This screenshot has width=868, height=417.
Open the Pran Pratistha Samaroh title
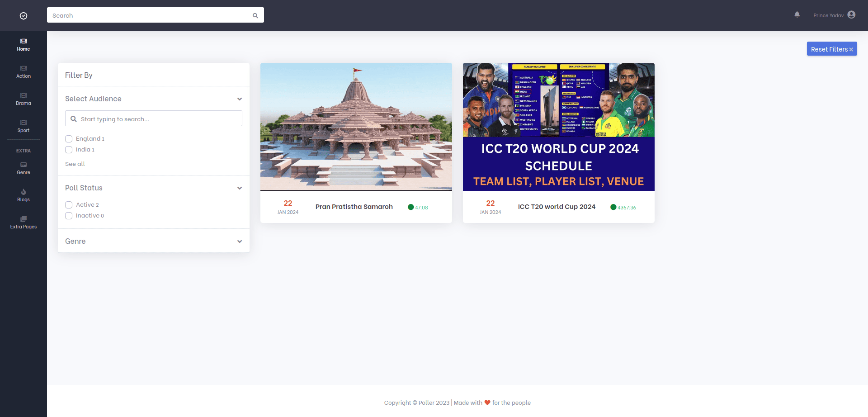click(354, 207)
